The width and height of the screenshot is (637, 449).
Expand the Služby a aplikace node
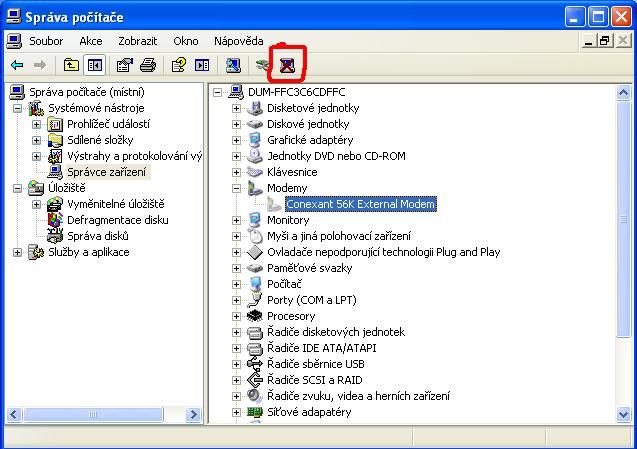coord(17,252)
